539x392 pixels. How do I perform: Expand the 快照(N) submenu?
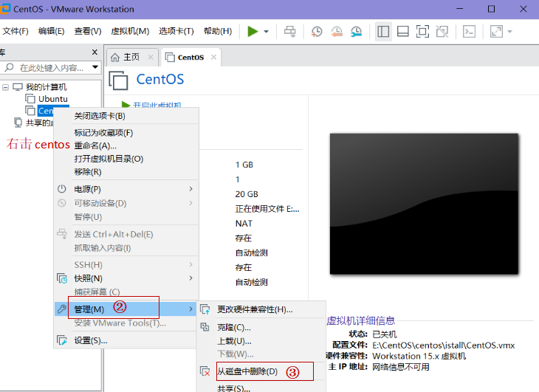tap(126, 278)
